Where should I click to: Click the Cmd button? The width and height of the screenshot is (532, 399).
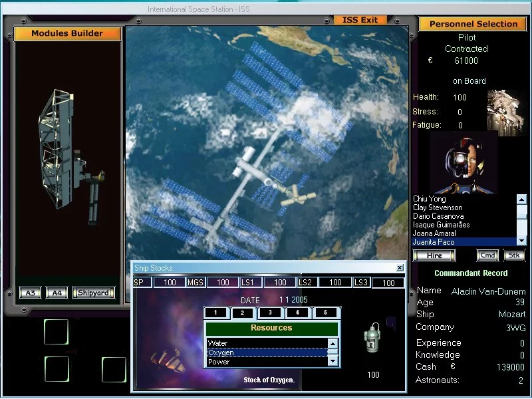pyautogui.click(x=487, y=255)
